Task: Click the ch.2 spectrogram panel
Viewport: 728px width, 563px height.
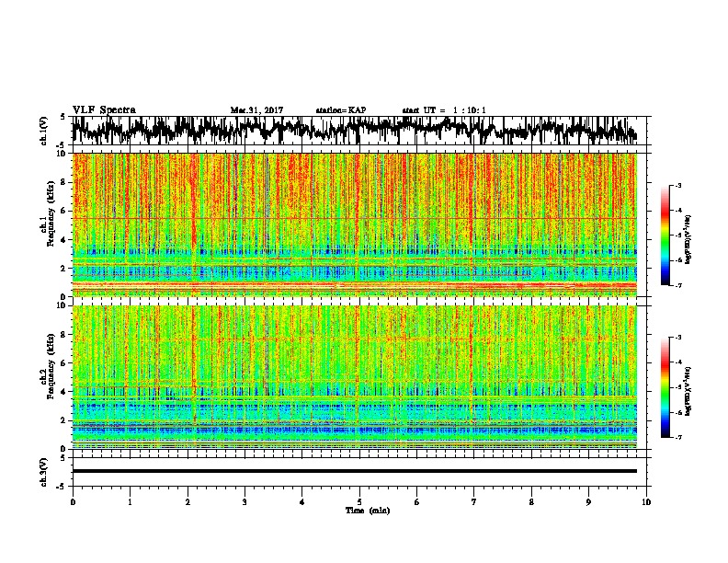Action: (354, 377)
